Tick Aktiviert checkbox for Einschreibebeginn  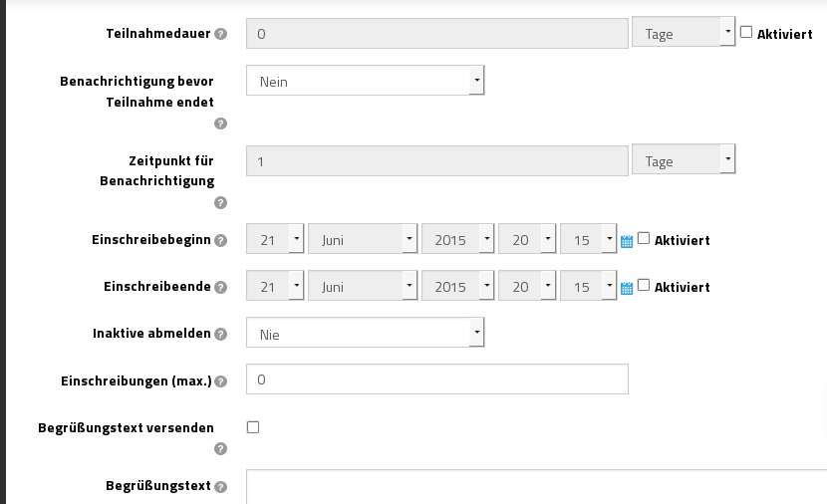(x=644, y=238)
